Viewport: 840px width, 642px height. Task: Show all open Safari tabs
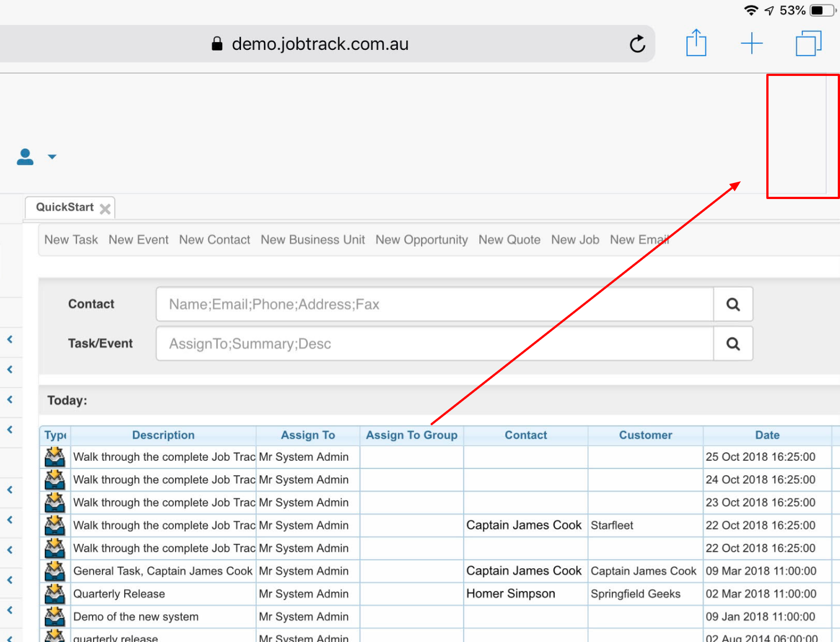pos(808,43)
